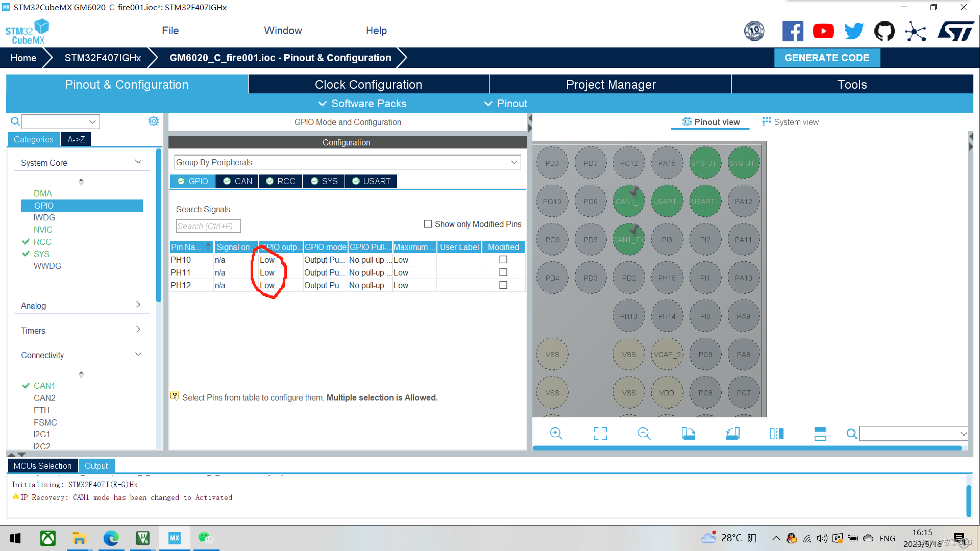Switch to the Tools tab
The image size is (980, 551).
pyautogui.click(x=852, y=84)
